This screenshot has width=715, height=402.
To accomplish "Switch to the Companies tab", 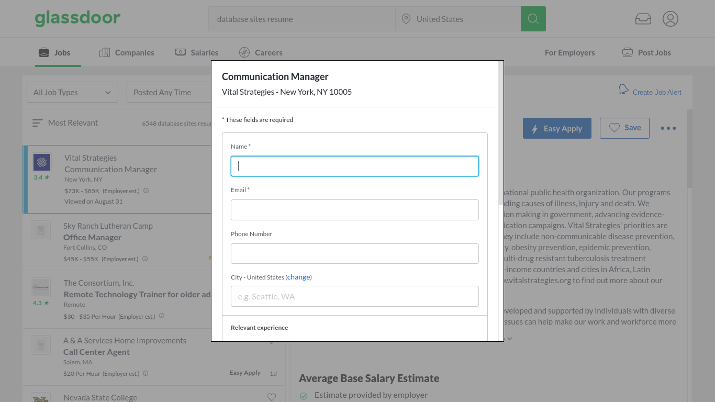I will coord(127,52).
